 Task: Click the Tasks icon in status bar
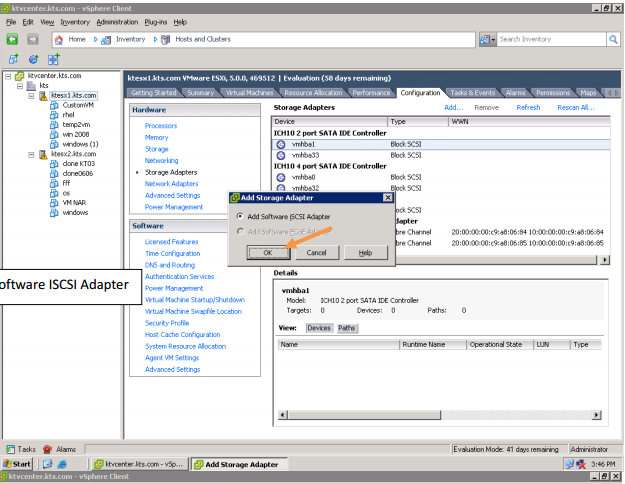point(10,449)
